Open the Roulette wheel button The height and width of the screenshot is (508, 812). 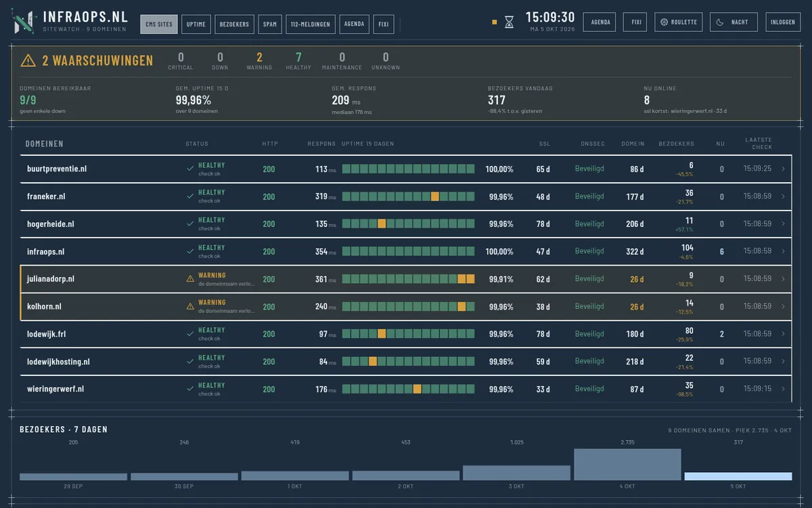[x=679, y=22]
